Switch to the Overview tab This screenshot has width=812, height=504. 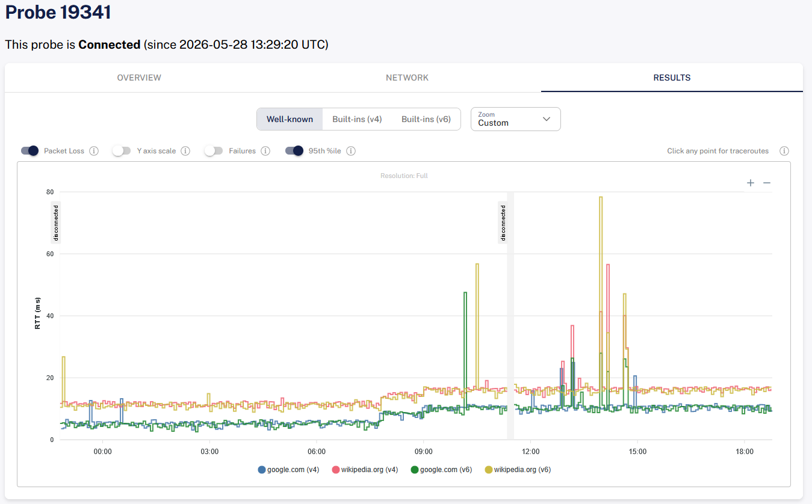pyautogui.click(x=139, y=78)
